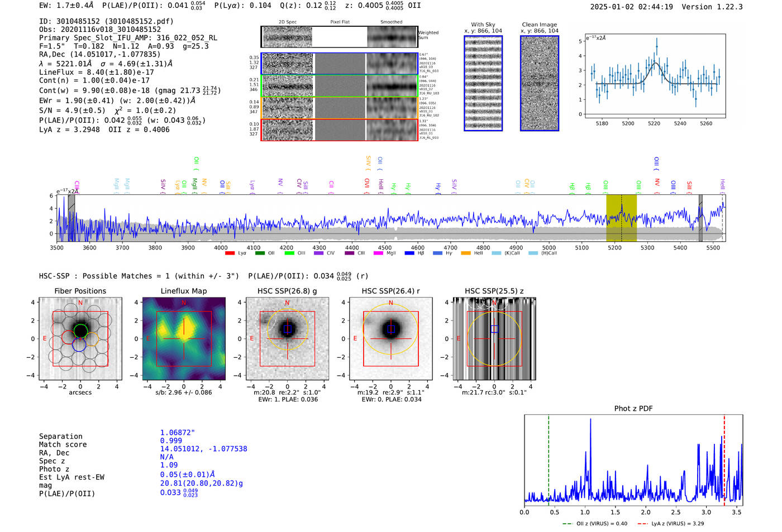Viewport: 782px width, 532px height.
Task: Click the blue fiber circle in Fiber Positions
Action: (79, 345)
